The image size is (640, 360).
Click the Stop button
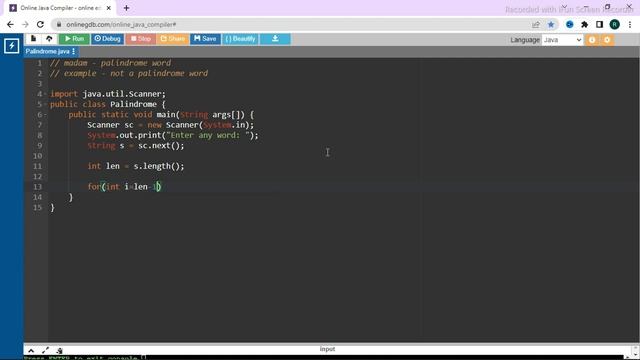click(140, 39)
